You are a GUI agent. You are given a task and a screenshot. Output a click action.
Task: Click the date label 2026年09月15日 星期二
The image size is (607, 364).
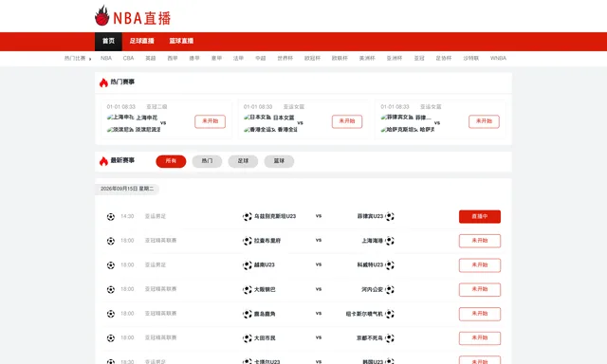coord(127,189)
